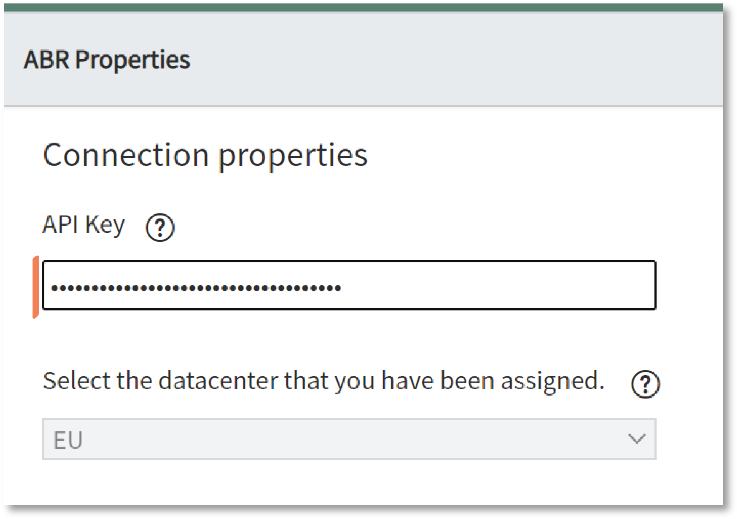Click start of the masked API key
This screenshot has height=519, width=737.
[52, 288]
